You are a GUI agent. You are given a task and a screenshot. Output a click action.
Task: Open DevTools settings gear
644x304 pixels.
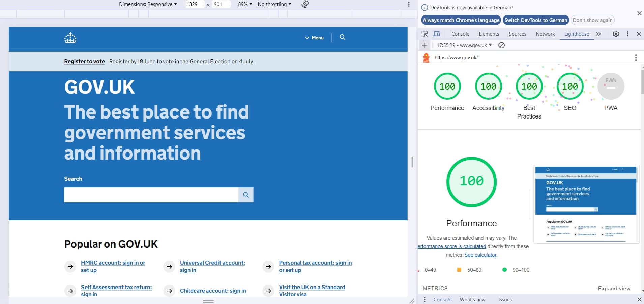(616, 34)
